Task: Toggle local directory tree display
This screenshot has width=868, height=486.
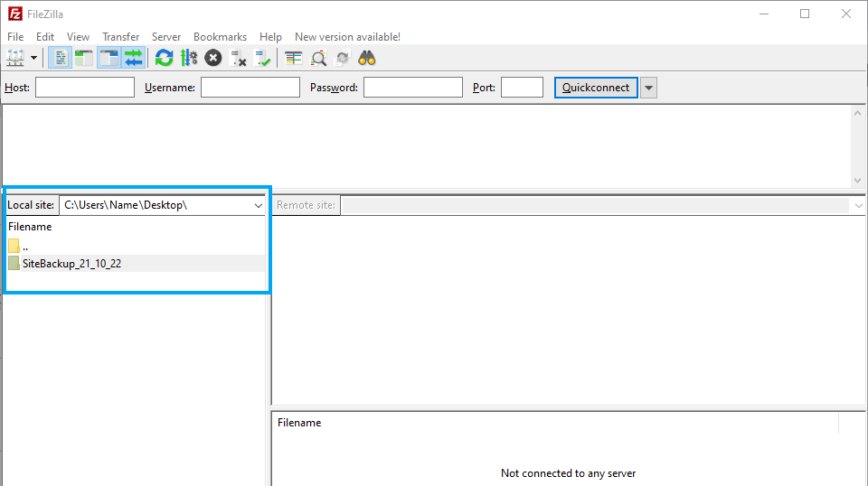Action: [84, 58]
